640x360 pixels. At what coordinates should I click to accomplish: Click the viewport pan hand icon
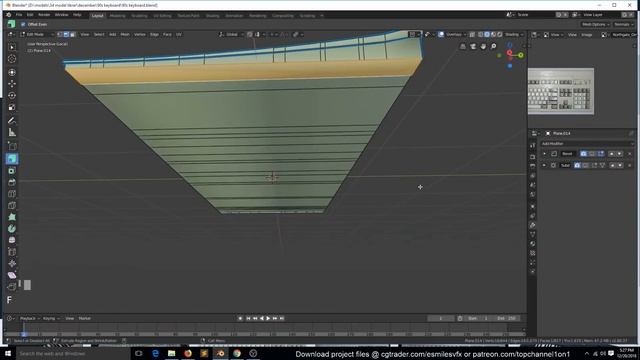coord(483,47)
